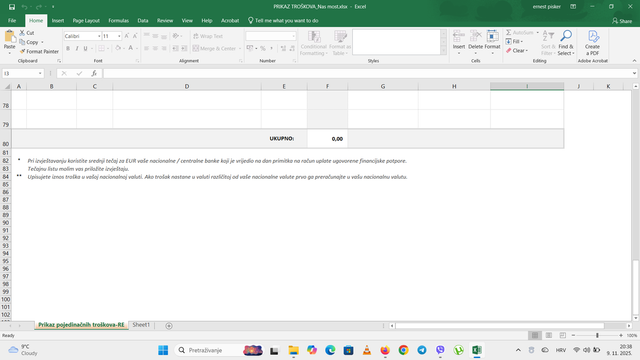640x360 pixels.
Task: Decrease font size with the smaller A icon
Action: pyautogui.click(x=135, y=36)
